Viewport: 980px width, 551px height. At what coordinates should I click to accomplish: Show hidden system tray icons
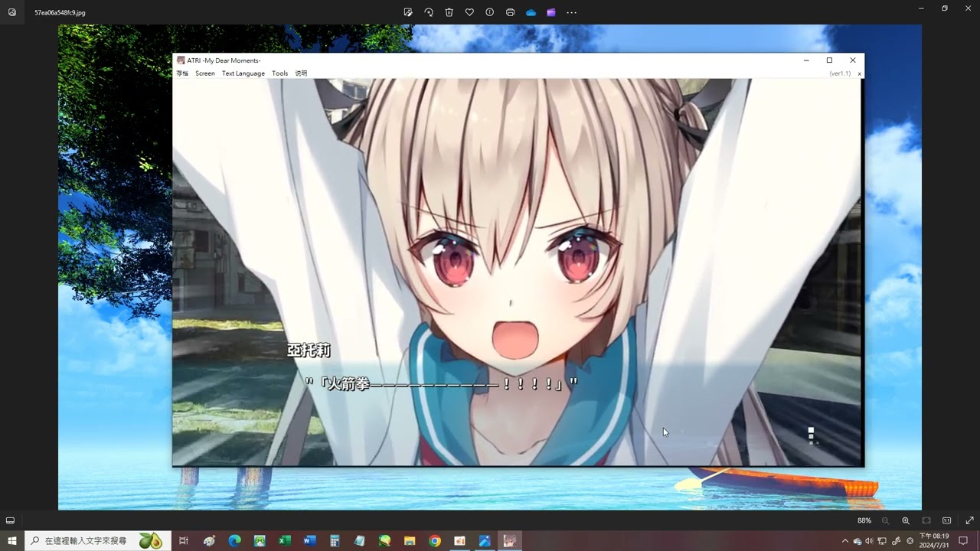(x=845, y=541)
